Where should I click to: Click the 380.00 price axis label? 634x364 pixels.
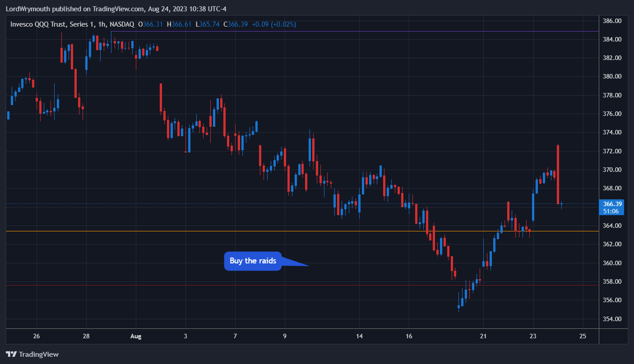click(x=612, y=76)
